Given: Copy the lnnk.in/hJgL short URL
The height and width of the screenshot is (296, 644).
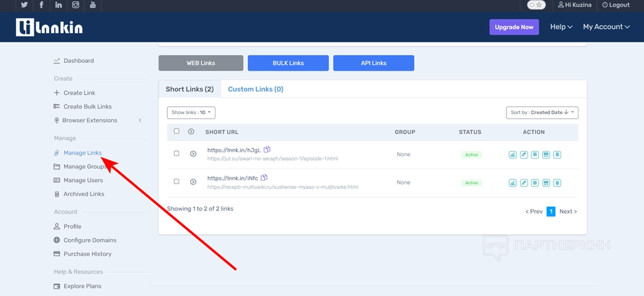Looking at the screenshot, I should pos(267,149).
